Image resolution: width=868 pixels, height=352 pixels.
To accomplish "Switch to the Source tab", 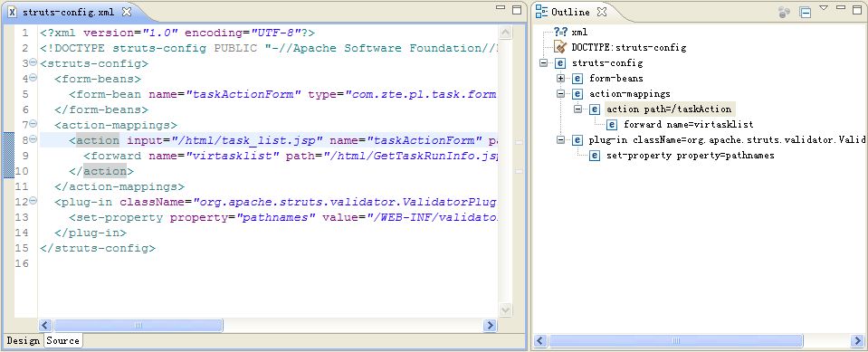I will click(62, 340).
